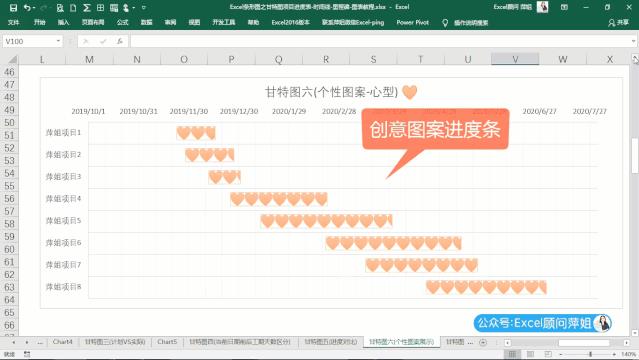Viewport: 639px width, 360px height.
Task: Adjust the zoom slider in status bar
Action: click(x=590, y=354)
